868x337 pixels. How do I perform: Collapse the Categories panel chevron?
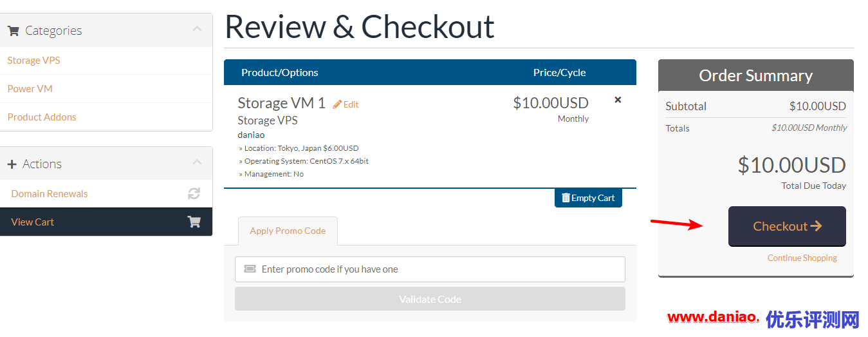[x=197, y=29]
